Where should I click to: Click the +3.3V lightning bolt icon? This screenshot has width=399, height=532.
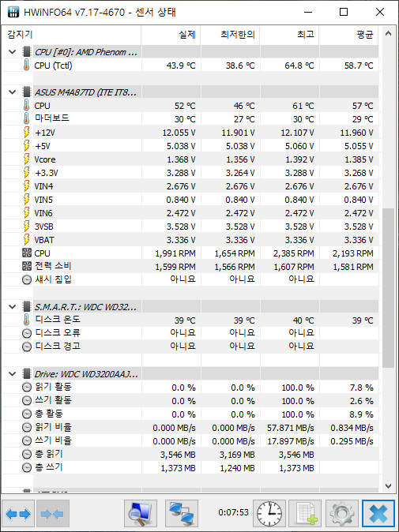pos(27,173)
